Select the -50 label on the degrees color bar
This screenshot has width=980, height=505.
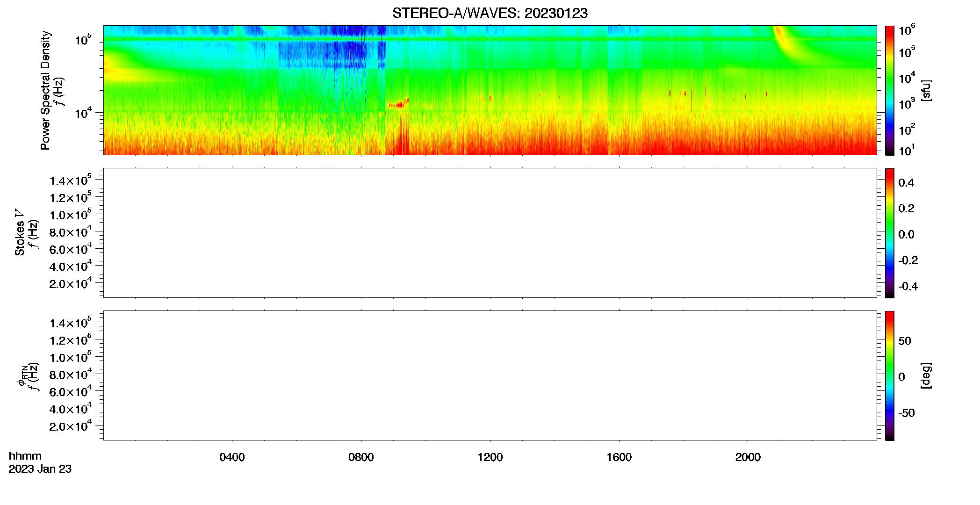coord(907,413)
